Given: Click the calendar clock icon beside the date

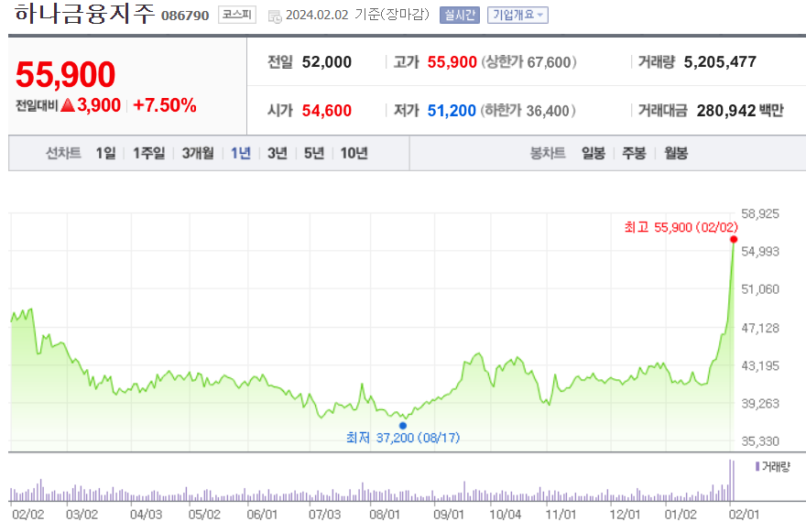Looking at the screenshot, I should tap(275, 16).
